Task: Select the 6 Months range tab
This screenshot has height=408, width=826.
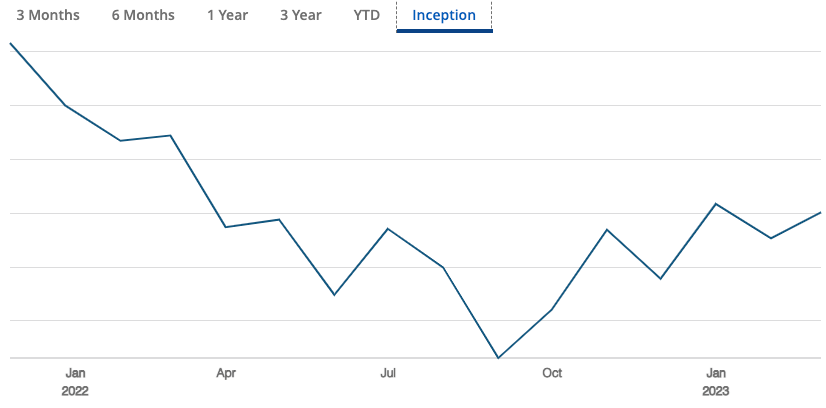Action: 143,15
